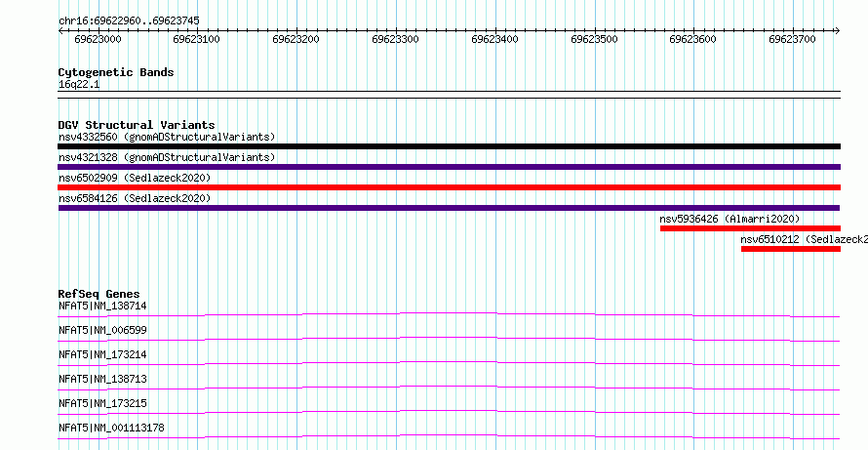868x450 pixels.
Task: Open transcript label NFAT5|NM_006599
Action: (102, 330)
